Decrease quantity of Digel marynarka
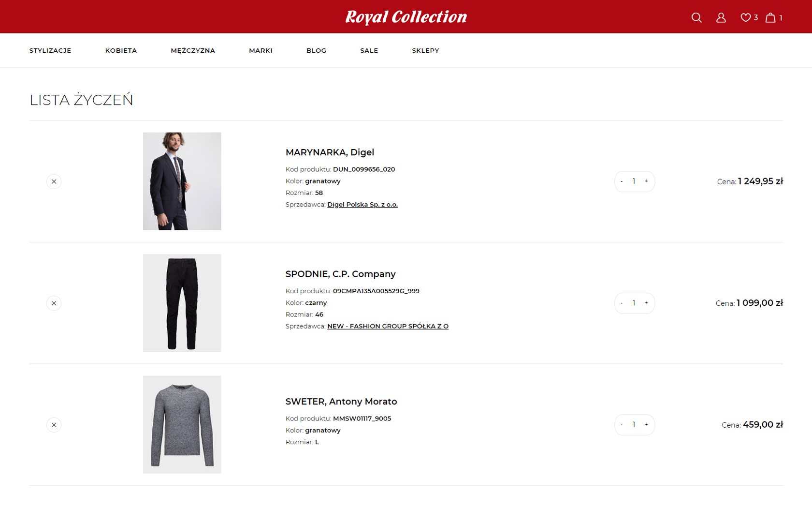This screenshot has width=812, height=508. (x=622, y=181)
